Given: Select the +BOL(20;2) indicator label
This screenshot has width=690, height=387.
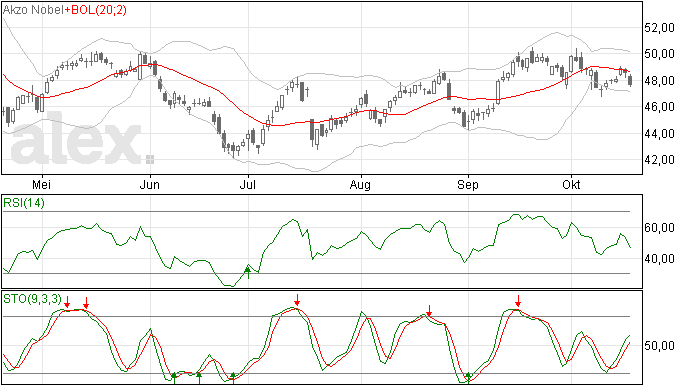Looking at the screenshot, I should [x=95, y=10].
